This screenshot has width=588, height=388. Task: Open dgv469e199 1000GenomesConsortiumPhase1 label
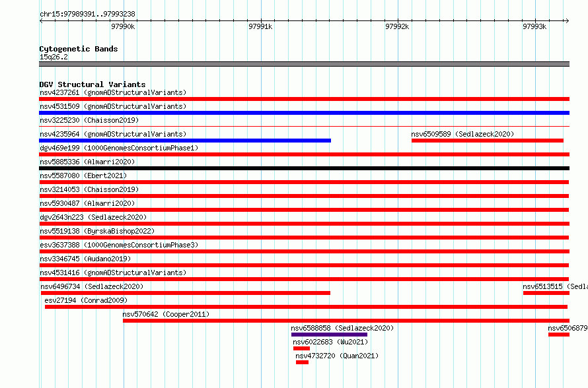point(119,148)
